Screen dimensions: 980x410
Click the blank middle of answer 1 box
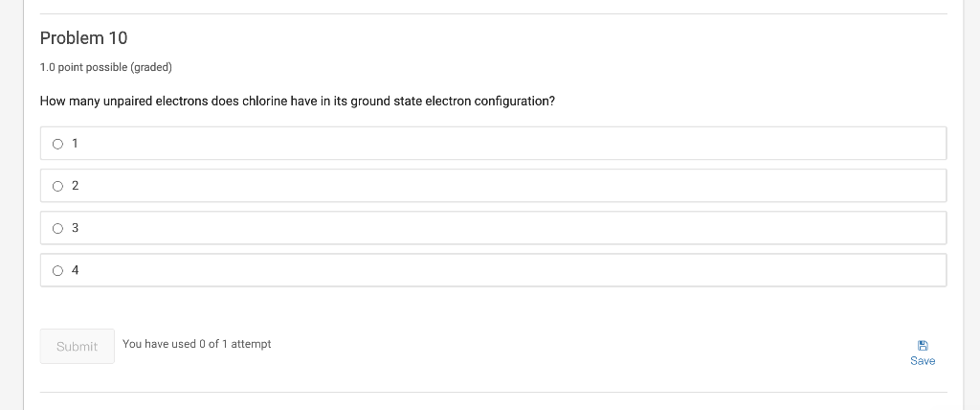(493, 144)
